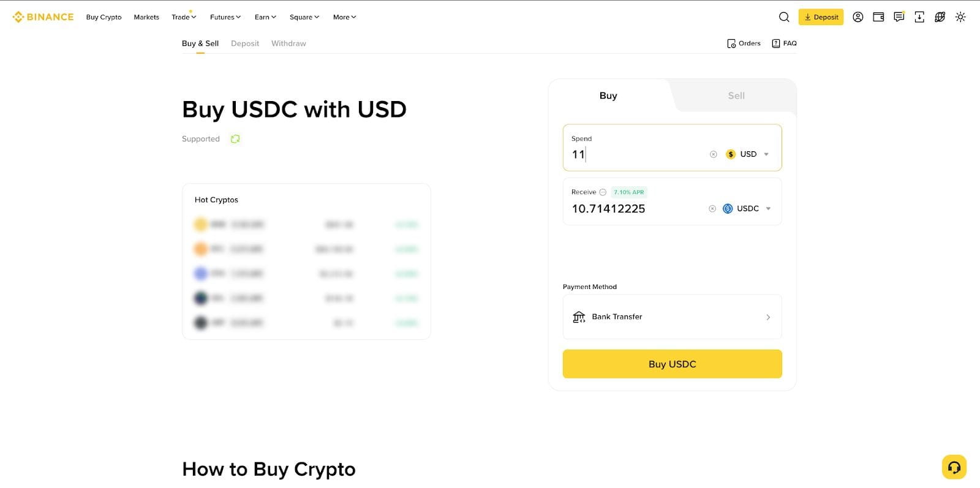
Task: Change language via the globe icon
Action: point(940,17)
